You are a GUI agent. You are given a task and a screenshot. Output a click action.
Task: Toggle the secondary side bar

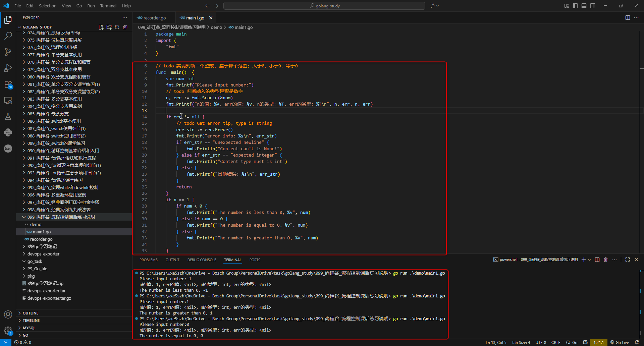[x=593, y=6]
